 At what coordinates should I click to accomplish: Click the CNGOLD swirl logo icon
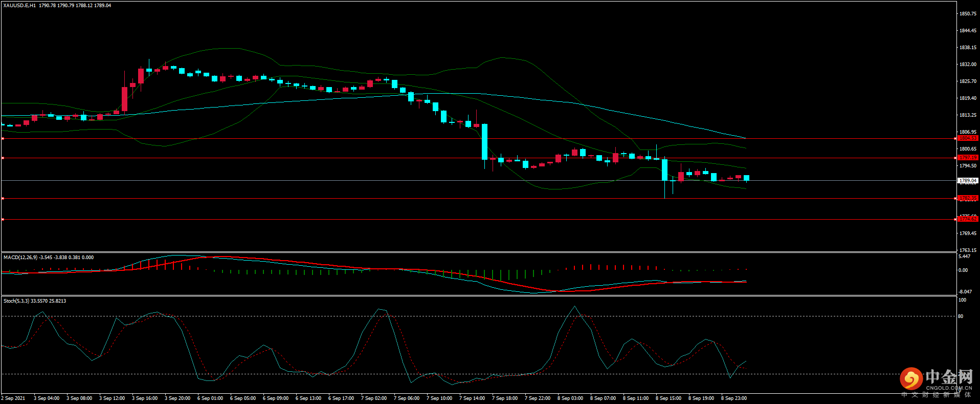911,379
